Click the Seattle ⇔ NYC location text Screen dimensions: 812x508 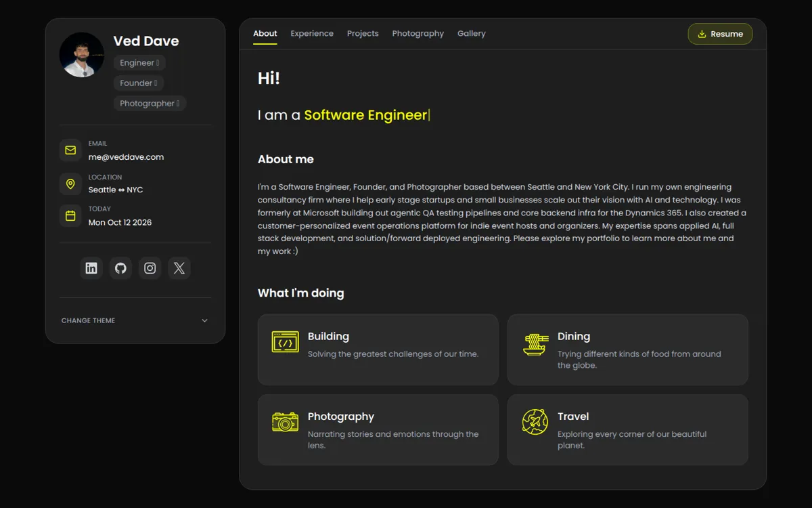tap(116, 190)
